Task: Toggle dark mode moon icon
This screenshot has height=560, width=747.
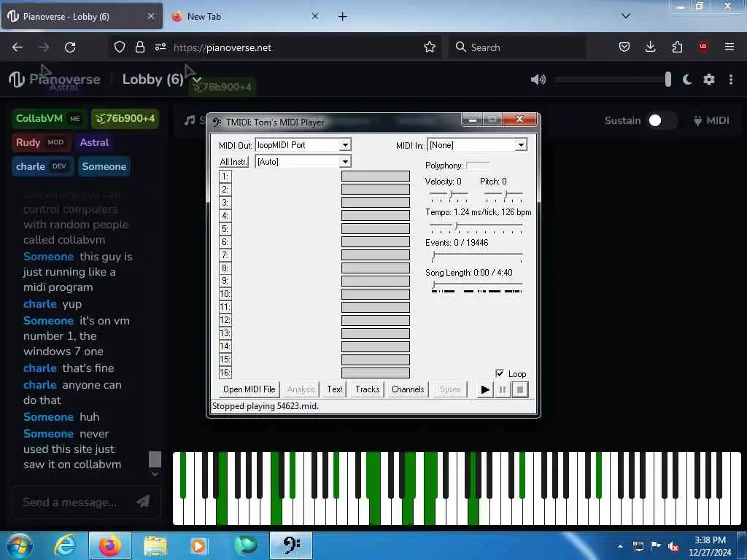Action: [x=687, y=79]
